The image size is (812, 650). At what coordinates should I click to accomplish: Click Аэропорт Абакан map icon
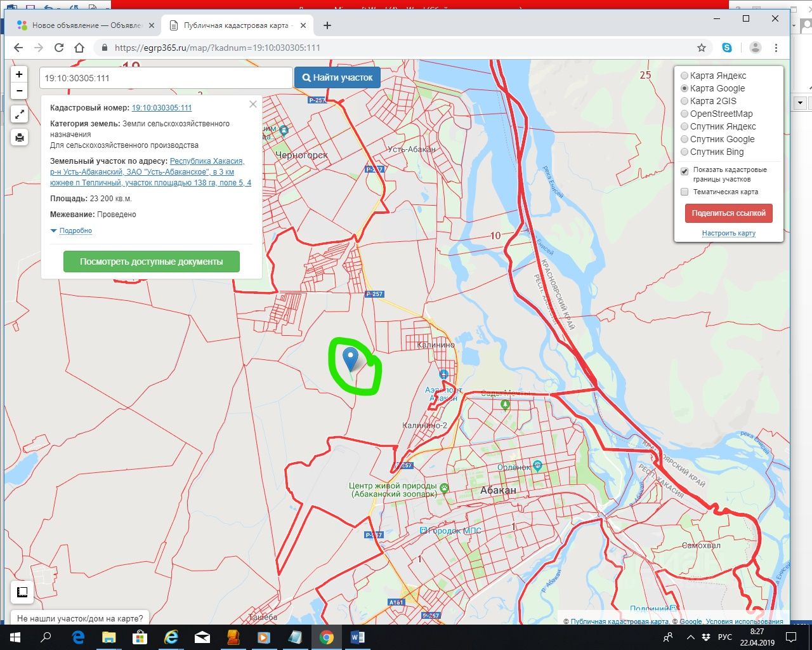click(444, 375)
